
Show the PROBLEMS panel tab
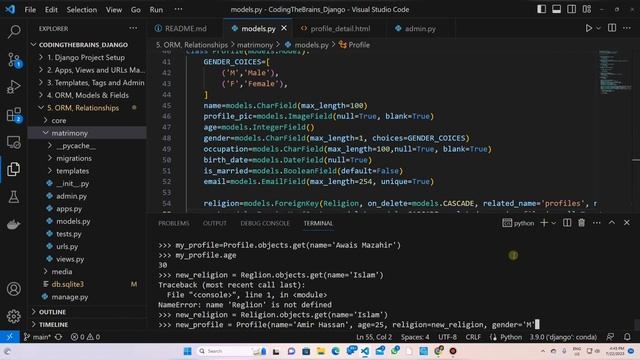click(173, 223)
